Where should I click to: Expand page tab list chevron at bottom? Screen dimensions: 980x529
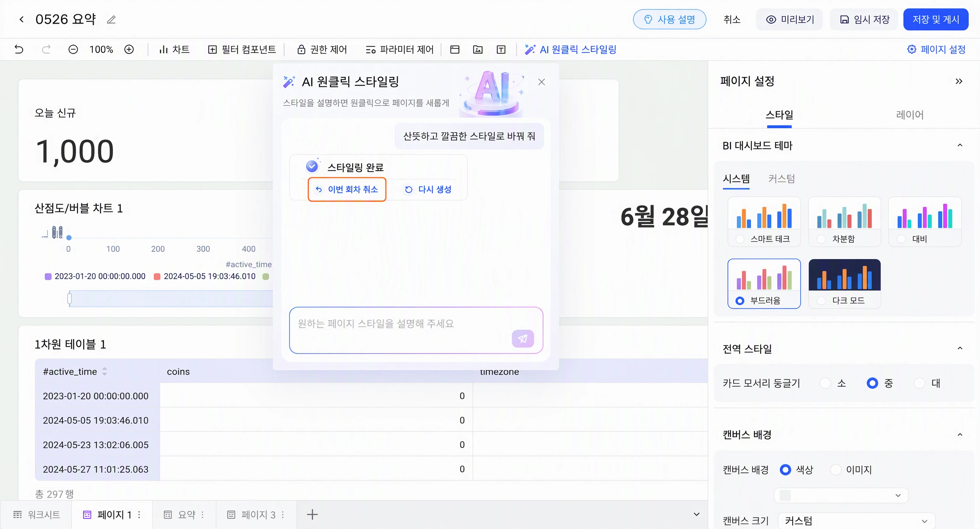click(697, 515)
